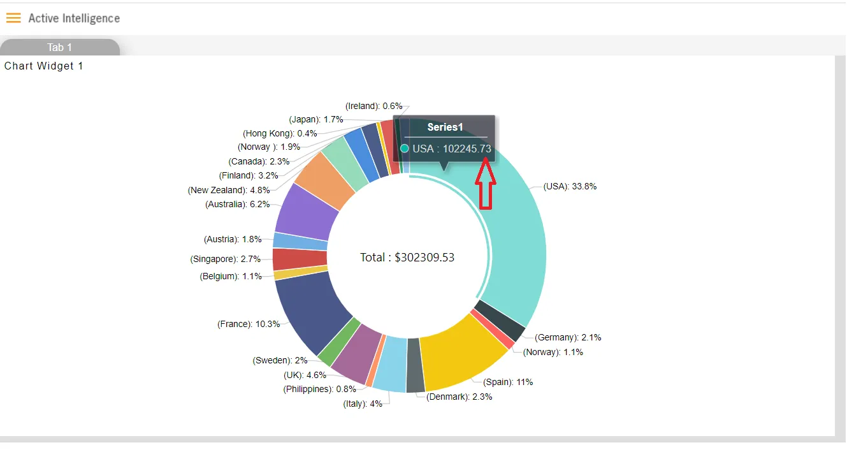This screenshot has width=868, height=452.
Task: Select the red Singapore slice
Action: pos(300,259)
